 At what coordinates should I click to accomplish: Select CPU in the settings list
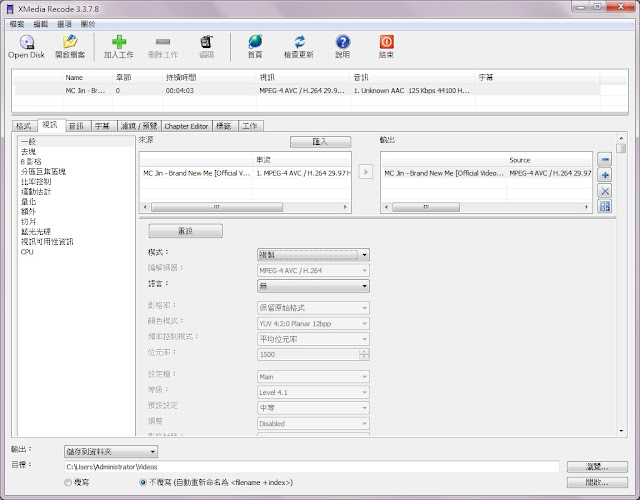pos(27,252)
